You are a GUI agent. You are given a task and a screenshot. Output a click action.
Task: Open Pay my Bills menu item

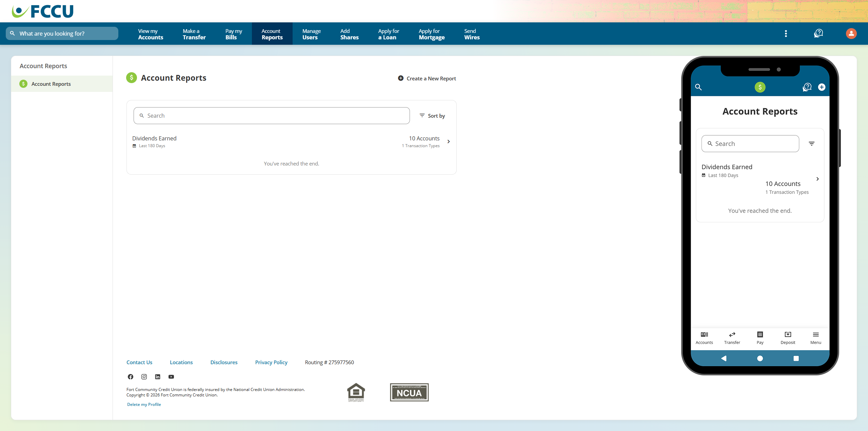[x=234, y=34]
